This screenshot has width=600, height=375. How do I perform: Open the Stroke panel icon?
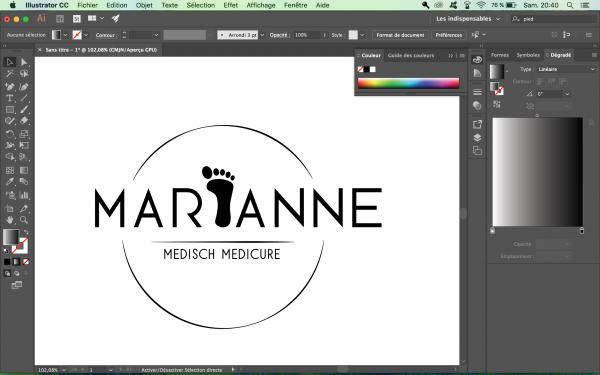[x=477, y=92]
